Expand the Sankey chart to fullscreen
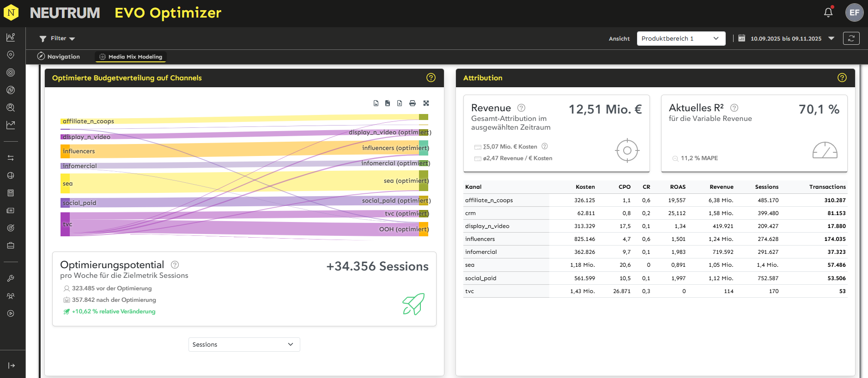The width and height of the screenshot is (868, 378). [x=426, y=103]
